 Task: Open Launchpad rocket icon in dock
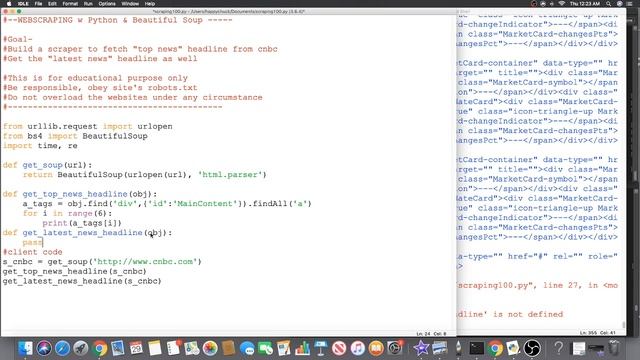(x=81, y=349)
